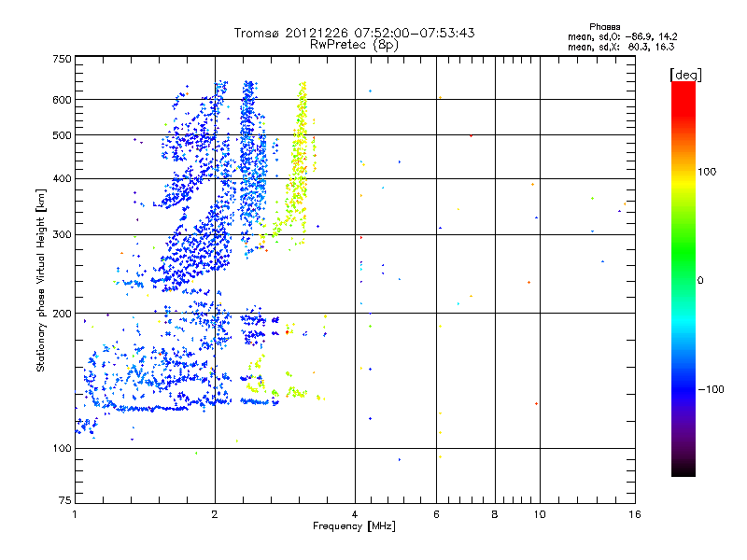This screenshot has height=560, width=747.
Task: Click the plot title "Tromsø 20121226 07:52:00-07:53:43"
Action: 354,33
